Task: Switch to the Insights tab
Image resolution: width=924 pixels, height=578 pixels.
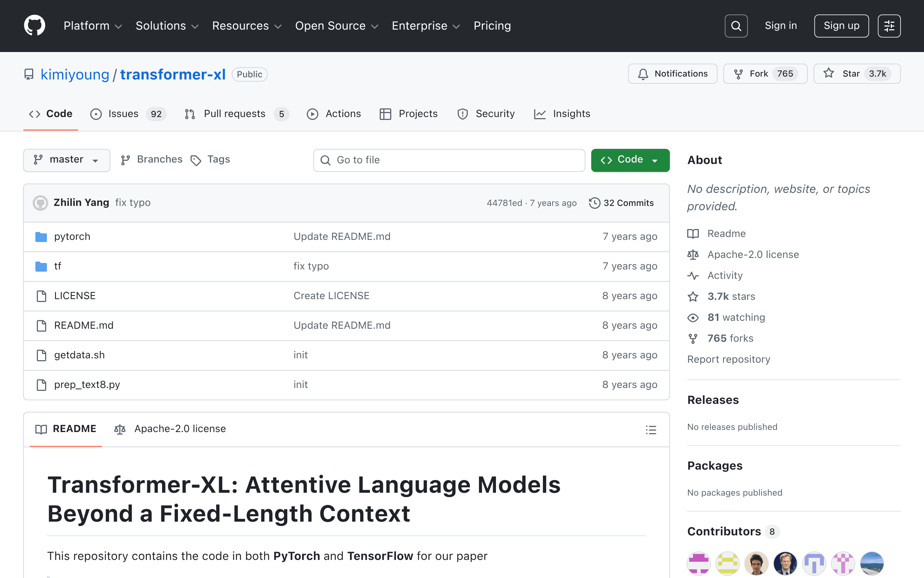Action: pos(562,114)
